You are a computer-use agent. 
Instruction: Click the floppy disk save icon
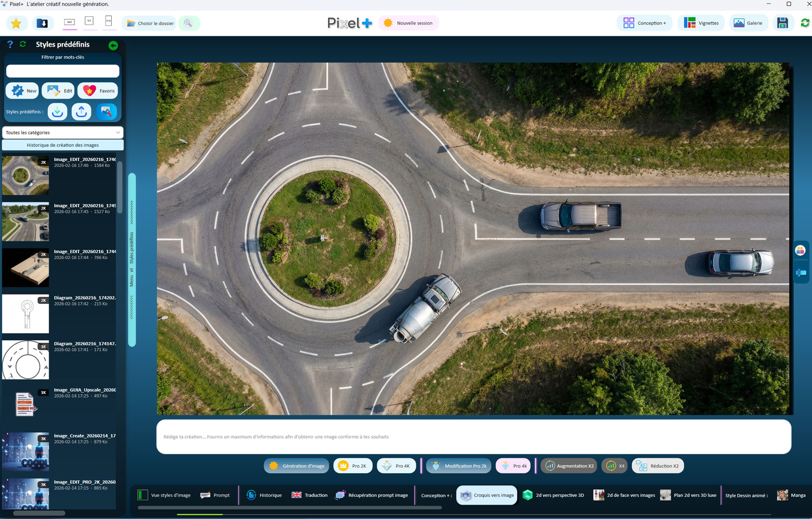click(782, 23)
